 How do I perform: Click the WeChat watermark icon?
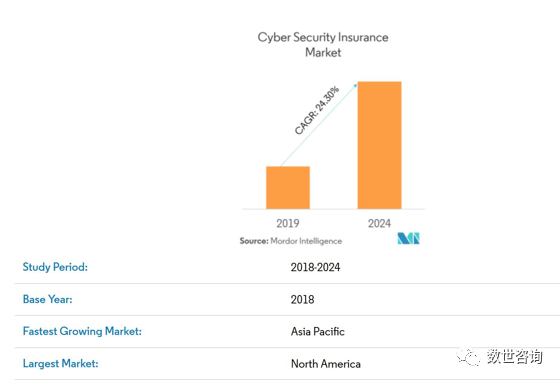(x=468, y=356)
